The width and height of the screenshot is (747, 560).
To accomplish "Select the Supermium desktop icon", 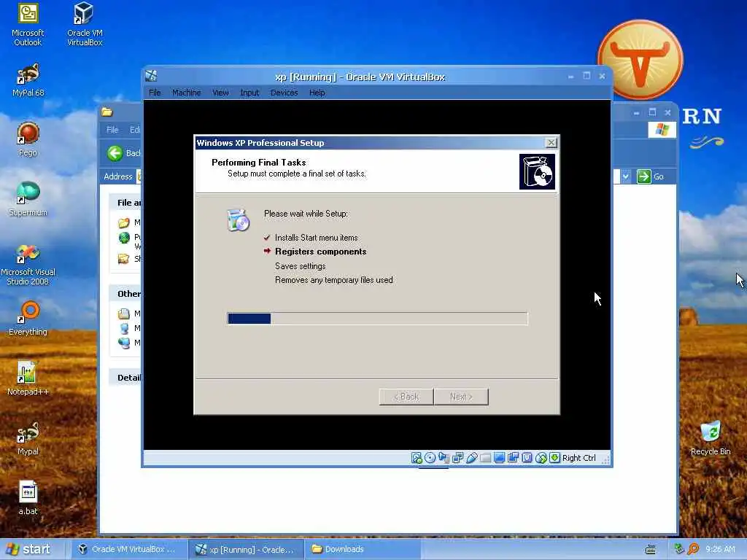I will pyautogui.click(x=28, y=199).
